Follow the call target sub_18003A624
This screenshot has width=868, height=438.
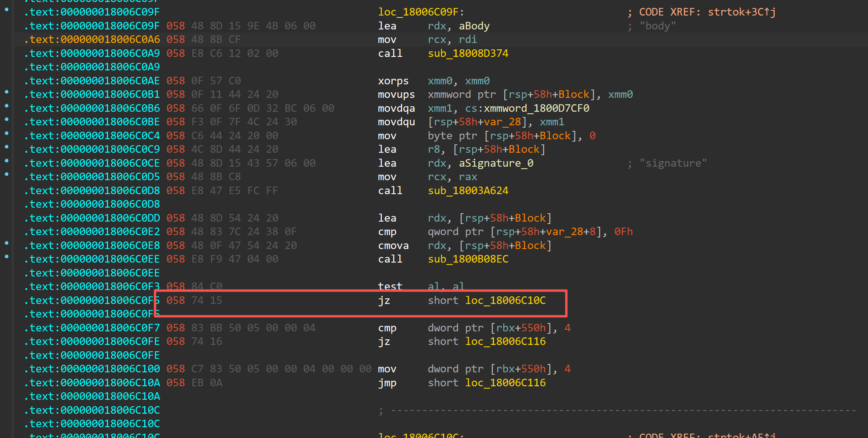click(468, 191)
